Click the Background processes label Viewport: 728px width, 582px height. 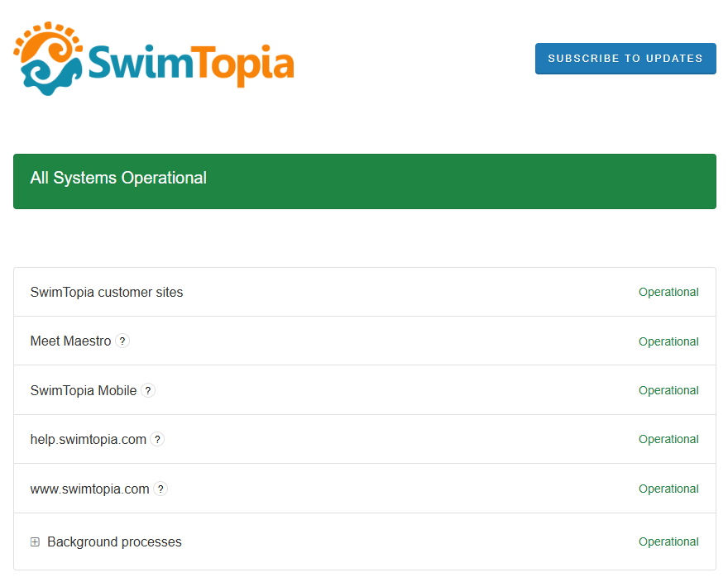tap(114, 542)
